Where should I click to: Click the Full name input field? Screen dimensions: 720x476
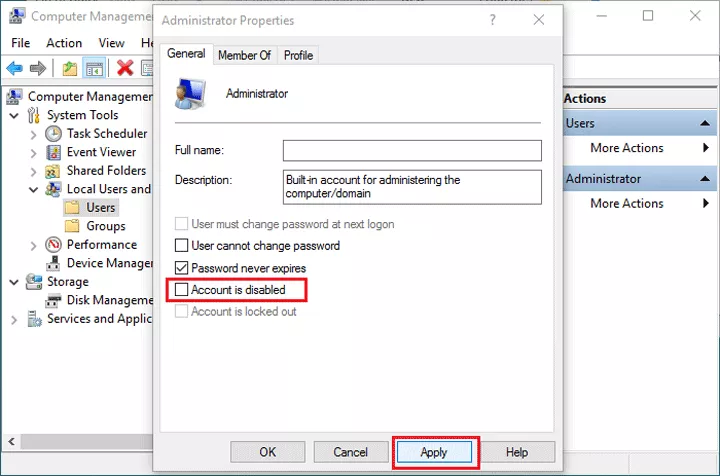tap(412, 151)
